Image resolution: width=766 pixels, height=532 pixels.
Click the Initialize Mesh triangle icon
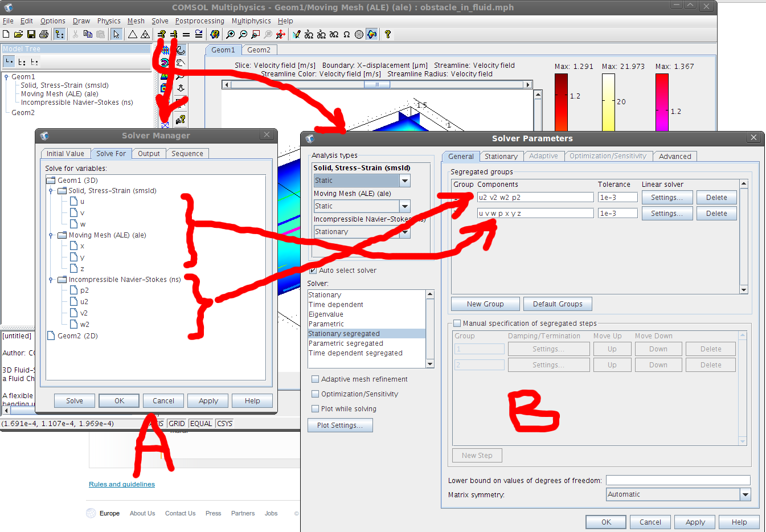133,35
